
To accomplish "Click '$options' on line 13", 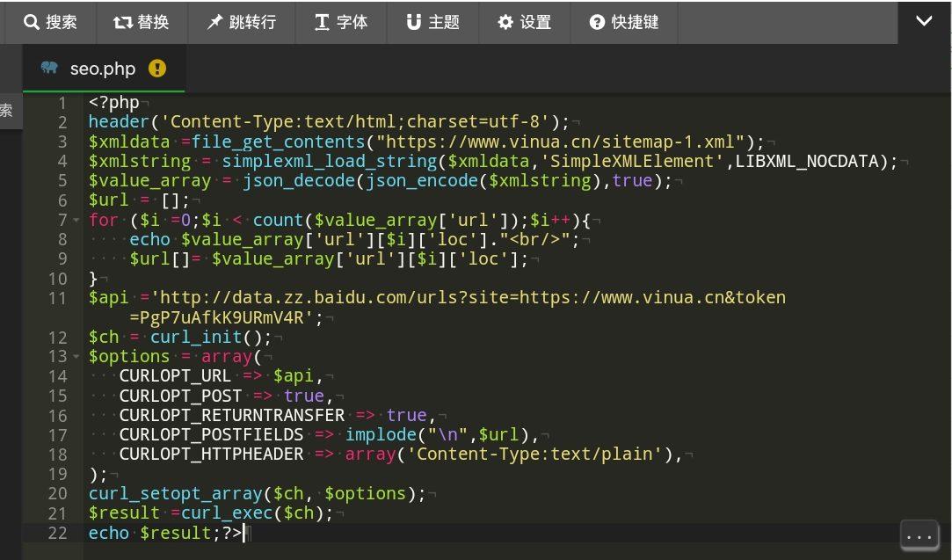I will (x=129, y=356).
